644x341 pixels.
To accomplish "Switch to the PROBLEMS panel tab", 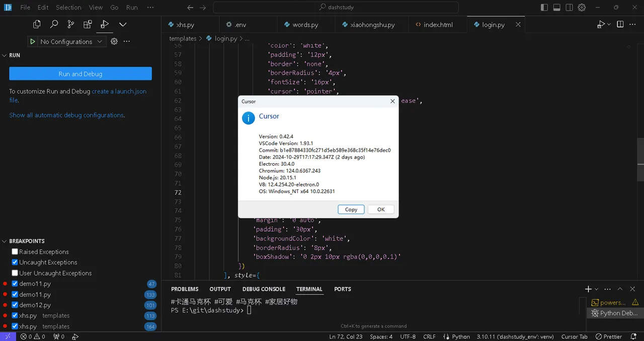I will pyautogui.click(x=185, y=289).
